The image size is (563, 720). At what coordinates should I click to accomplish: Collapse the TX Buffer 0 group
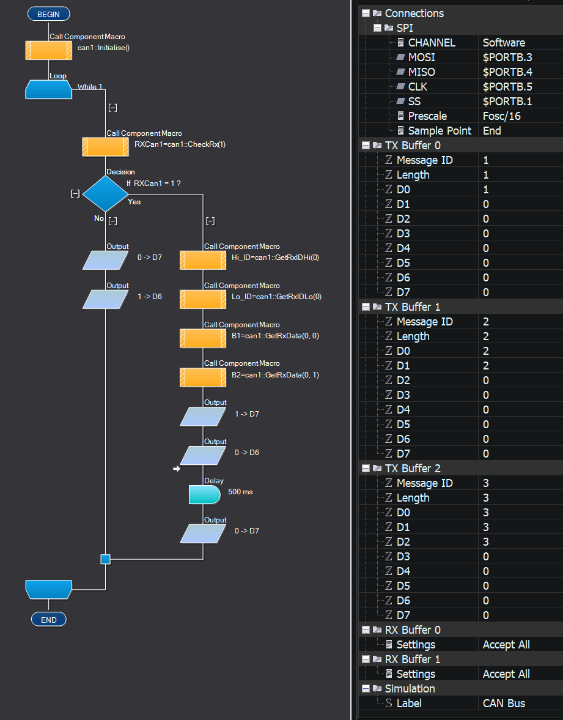(366, 145)
